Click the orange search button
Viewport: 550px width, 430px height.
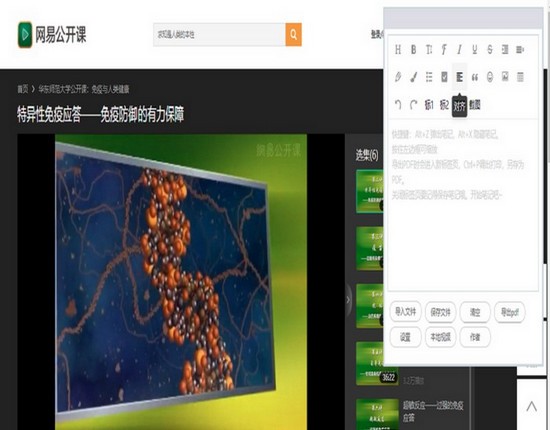293,34
